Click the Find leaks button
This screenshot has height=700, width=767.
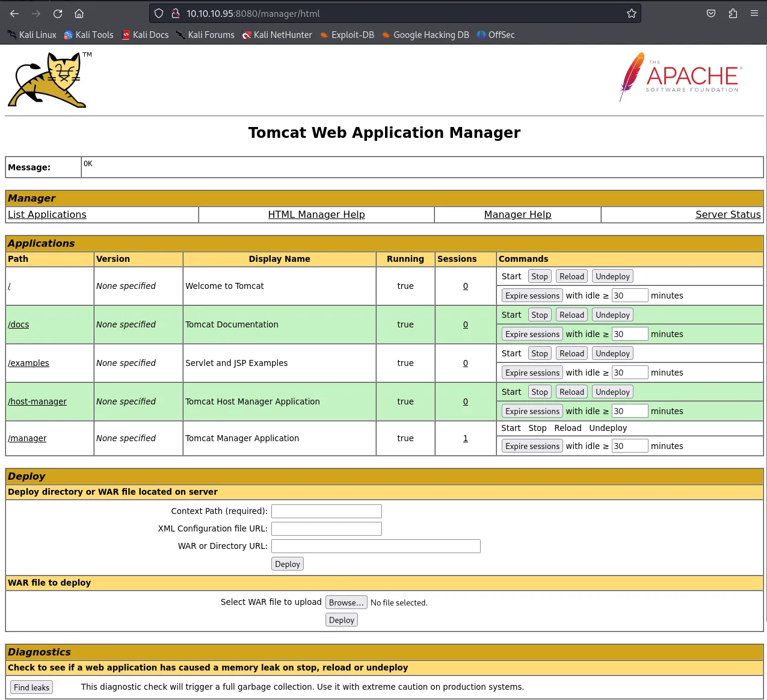[x=32, y=687]
